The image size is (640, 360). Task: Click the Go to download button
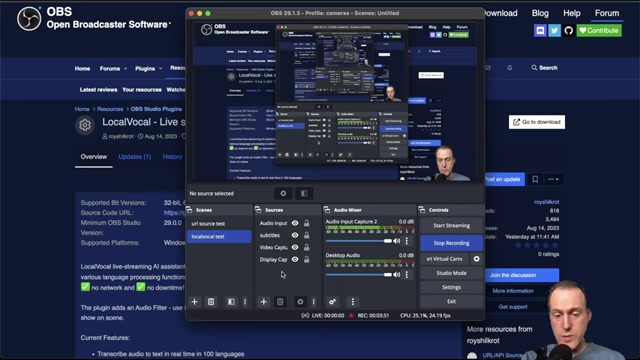click(x=537, y=122)
